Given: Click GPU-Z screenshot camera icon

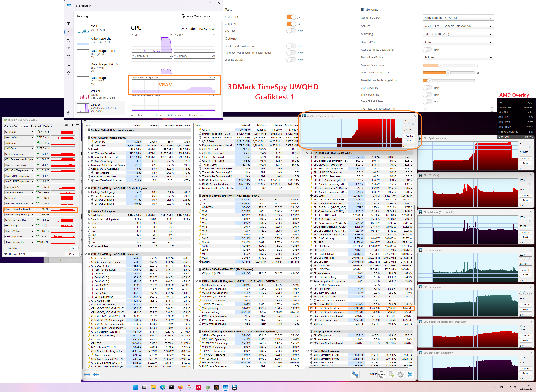Looking at the screenshot, I should [x=67, y=125].
